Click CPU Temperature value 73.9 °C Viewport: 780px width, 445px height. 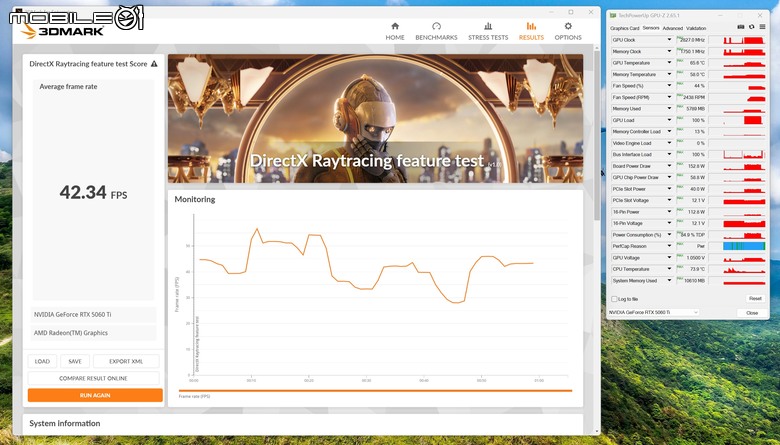696,269
